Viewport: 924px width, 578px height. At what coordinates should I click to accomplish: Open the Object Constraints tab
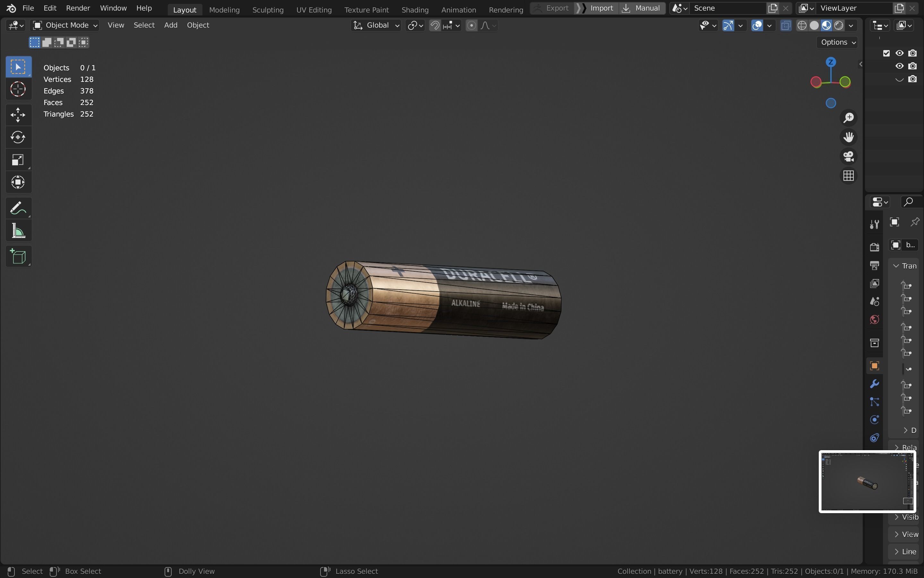click(874, 438)
